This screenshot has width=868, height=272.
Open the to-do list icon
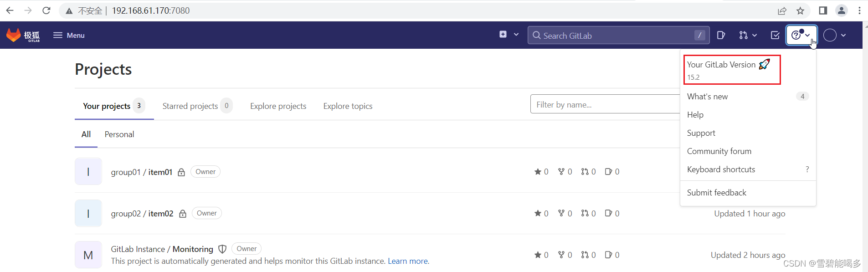tap(775, 35)
